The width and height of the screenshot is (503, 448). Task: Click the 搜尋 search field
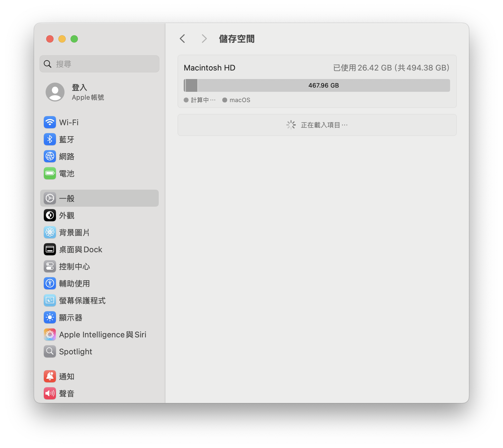pos(99,64)
